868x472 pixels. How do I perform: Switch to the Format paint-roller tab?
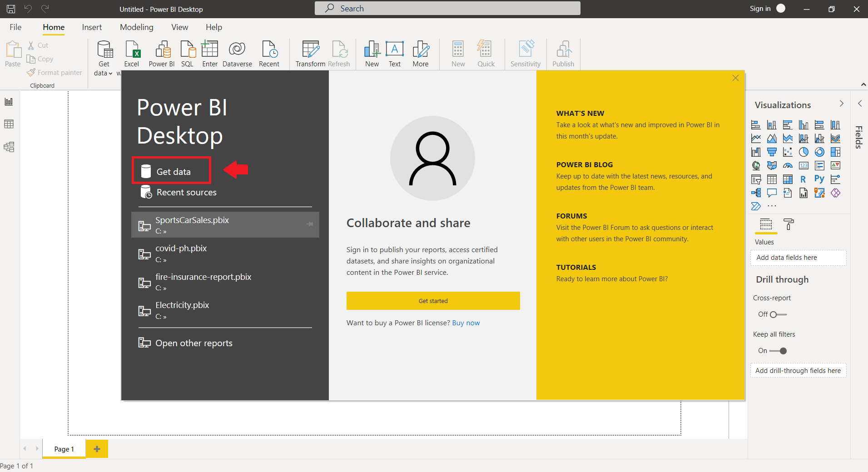click(x=789, y=224)
